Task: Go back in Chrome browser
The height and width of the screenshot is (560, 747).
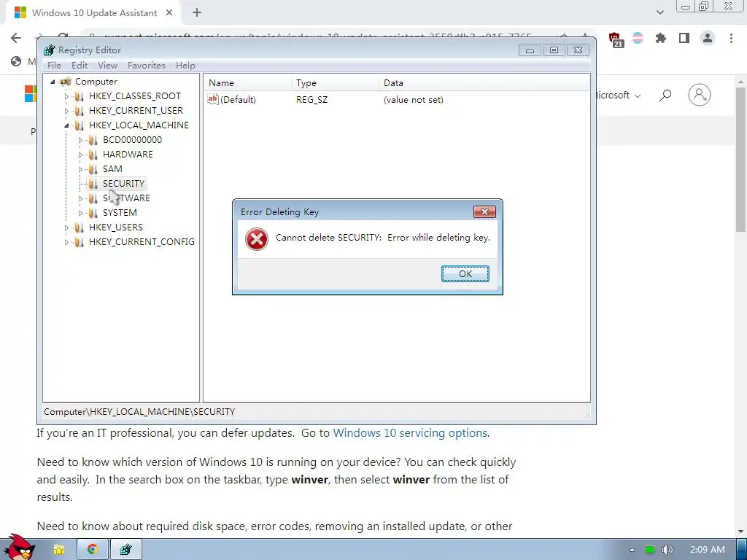Action: tap(16, 38)
